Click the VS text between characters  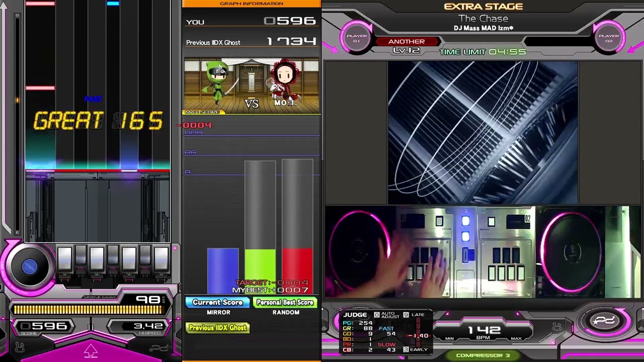pos(252,104)
